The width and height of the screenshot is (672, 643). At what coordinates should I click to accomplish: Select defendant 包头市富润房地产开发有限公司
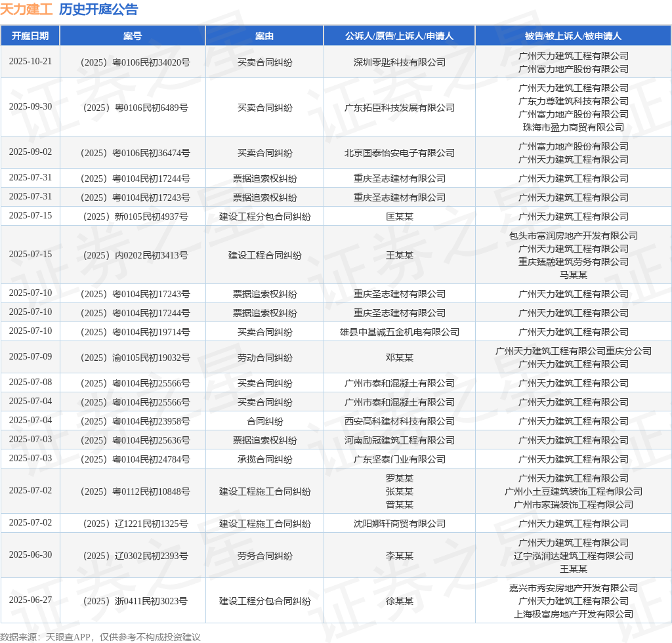pos(574,236)
